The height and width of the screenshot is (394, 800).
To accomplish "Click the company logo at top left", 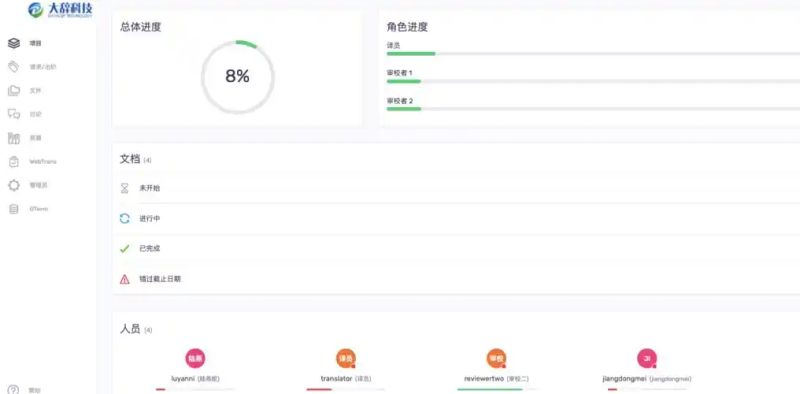I will 61,10.
